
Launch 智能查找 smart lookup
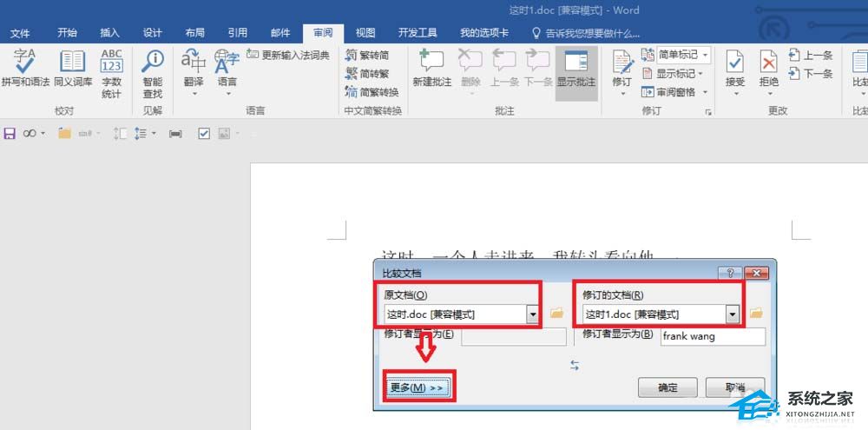[x=152, y=74]
